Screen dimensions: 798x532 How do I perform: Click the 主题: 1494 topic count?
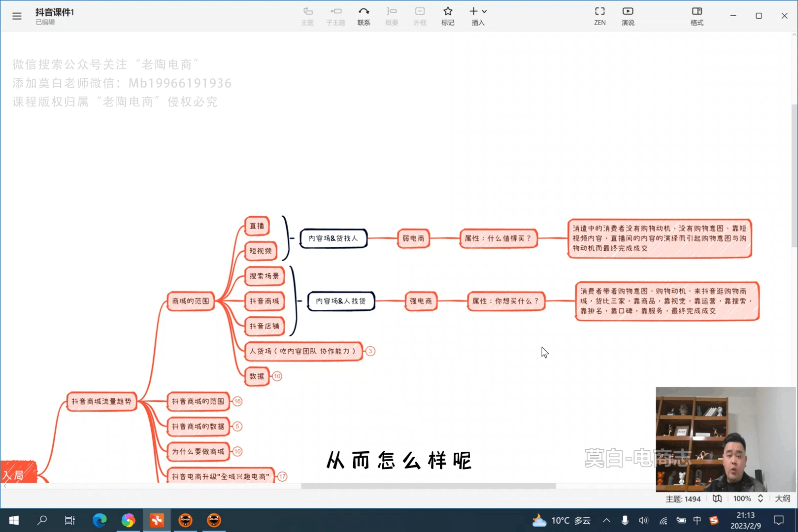683,499
